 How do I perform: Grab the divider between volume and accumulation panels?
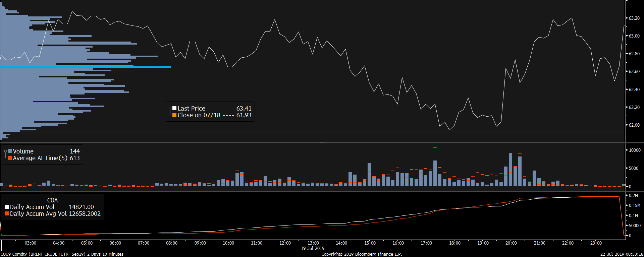click(322, 192)
